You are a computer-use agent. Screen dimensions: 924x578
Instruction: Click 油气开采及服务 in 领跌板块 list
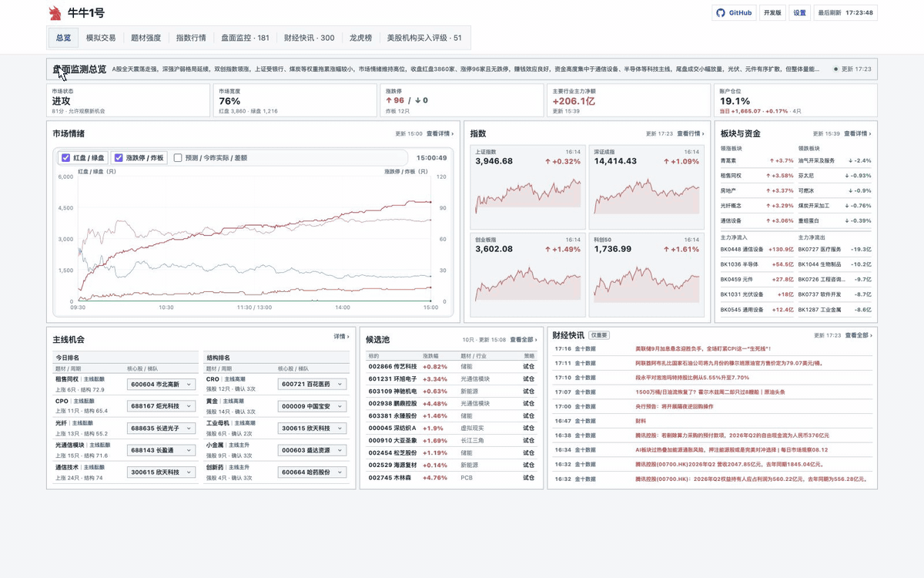tap(815, 161)
